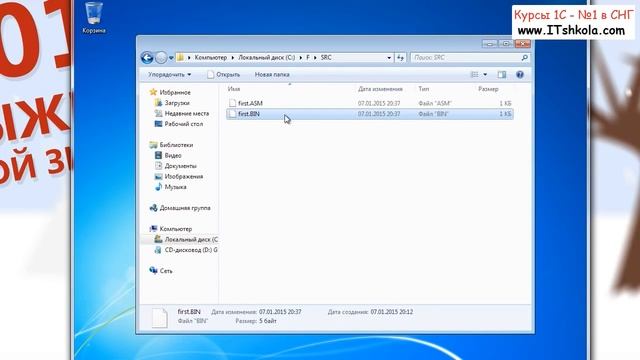Open the Видео library
The width and height of the screenshot is (640, 360).
[x=173, y=156]
